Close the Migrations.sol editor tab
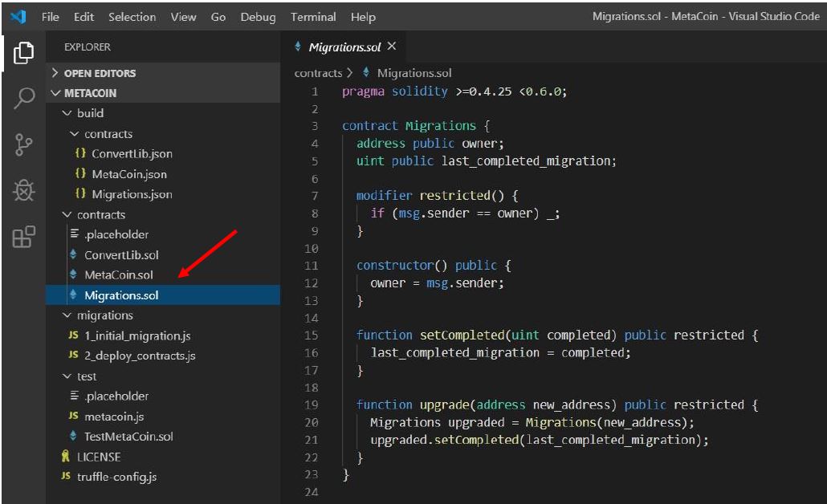The height and width of the screenshot is (504, 827). (x=392, y=47)
